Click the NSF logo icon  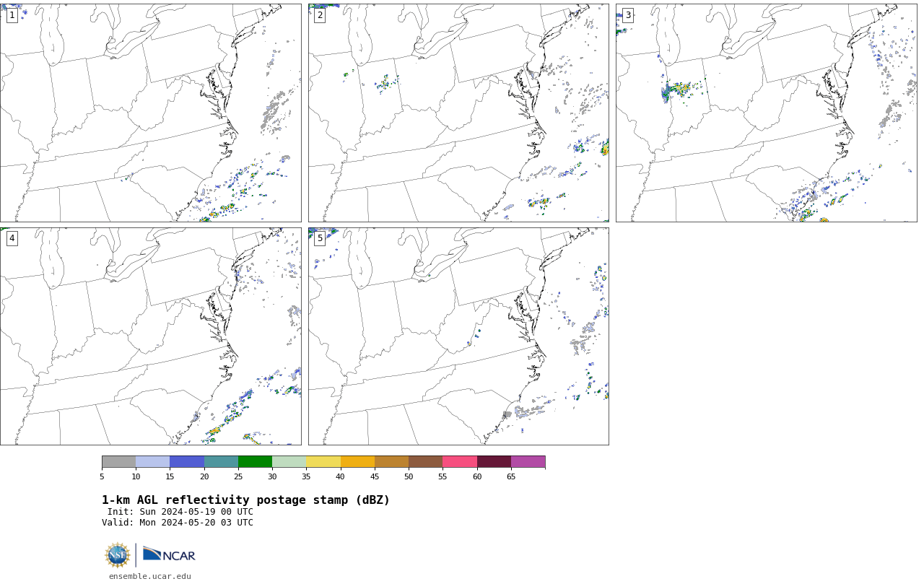(x=118, y=555)
